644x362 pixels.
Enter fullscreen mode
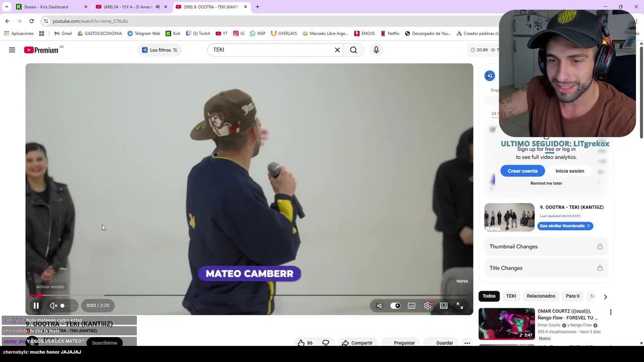click(460, 305)
